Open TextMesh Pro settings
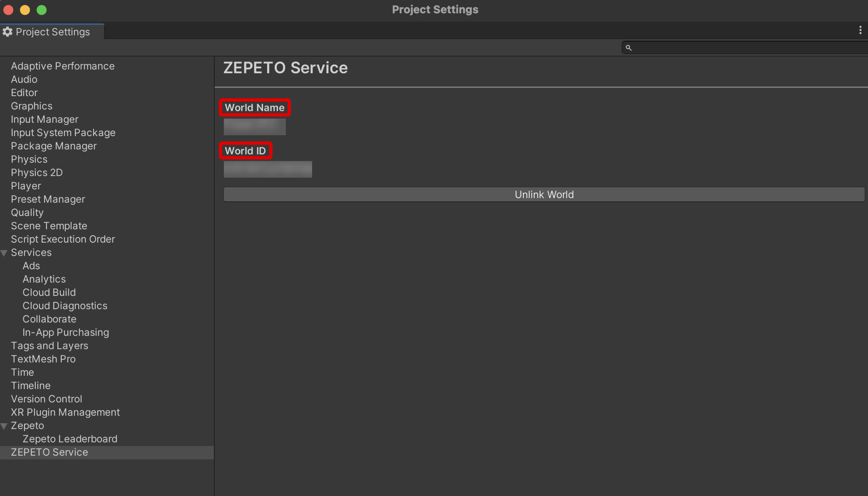Image resolution: width=868 pixels, height=496 pixels. point(43,359)
